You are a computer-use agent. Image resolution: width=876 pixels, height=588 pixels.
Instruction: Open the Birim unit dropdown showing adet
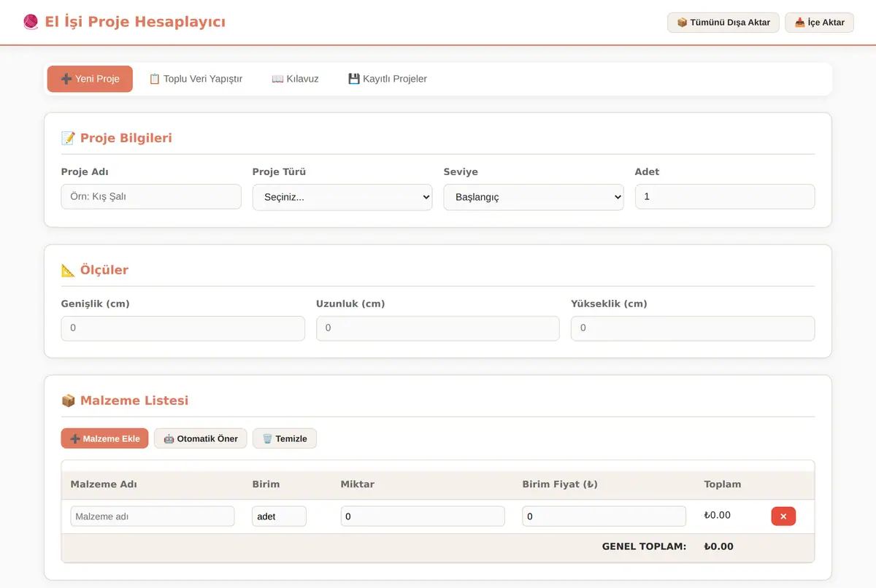click(x=279, y=517)
